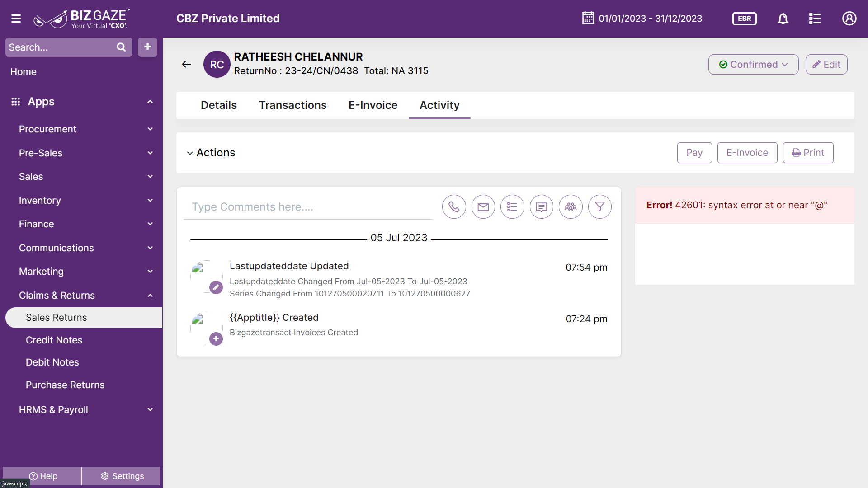Go back using the left arrow

point(186,64)
